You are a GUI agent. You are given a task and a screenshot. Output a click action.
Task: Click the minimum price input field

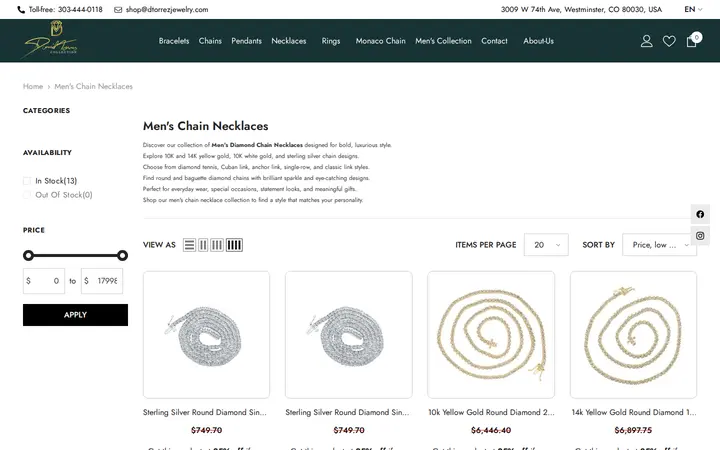click(x=44, y=281)
